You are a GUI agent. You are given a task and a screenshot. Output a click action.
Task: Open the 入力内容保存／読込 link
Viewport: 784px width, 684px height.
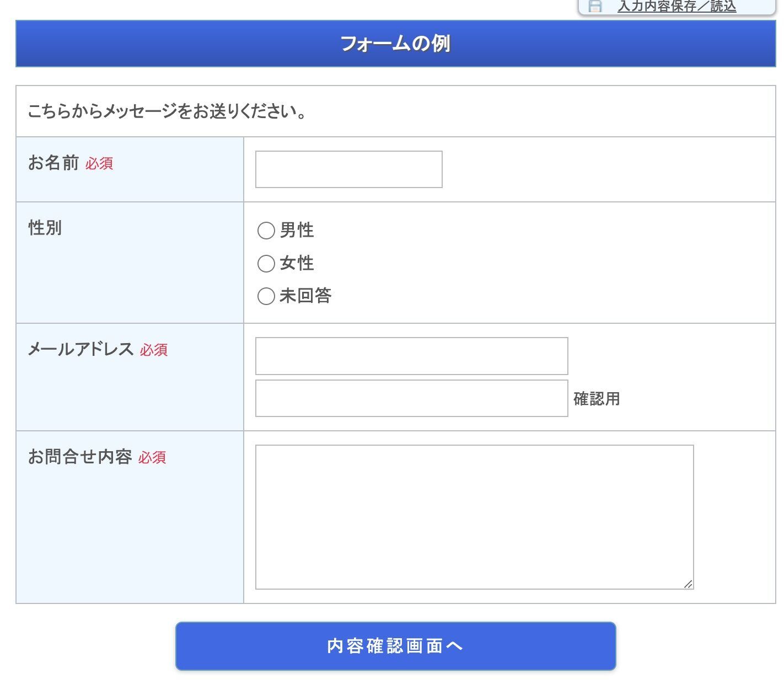676,6
